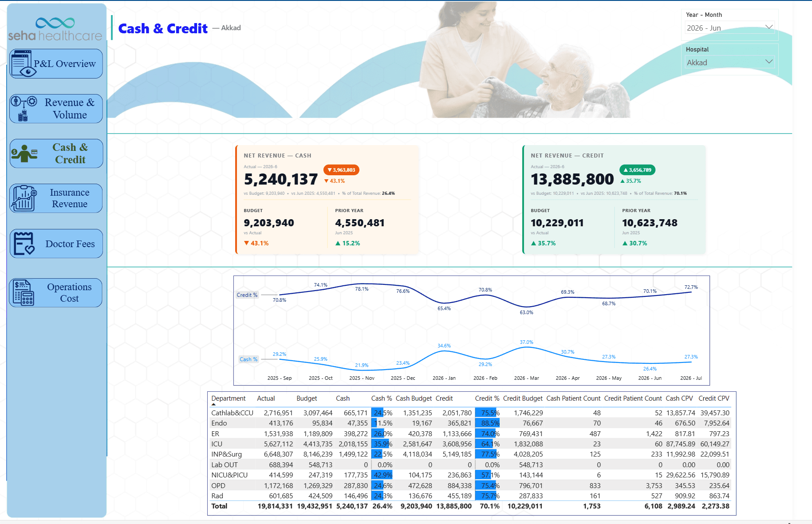Sort table by Actual column header
Screen dimensions: 812x524
point(266,398)
